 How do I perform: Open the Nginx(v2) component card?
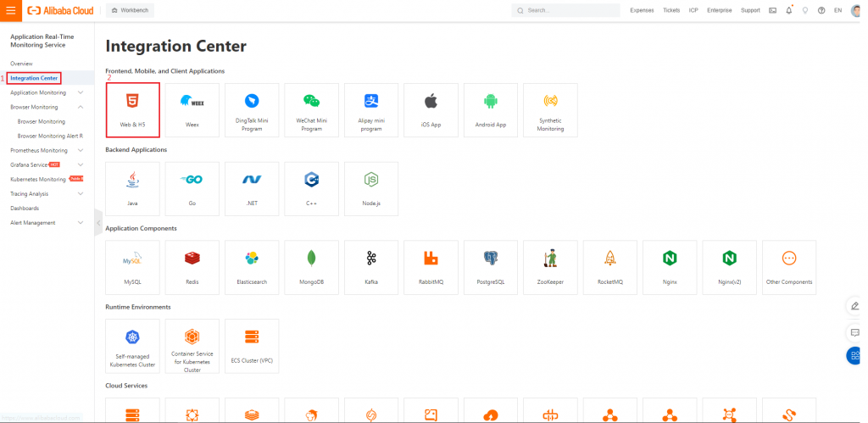pos(730,267)
